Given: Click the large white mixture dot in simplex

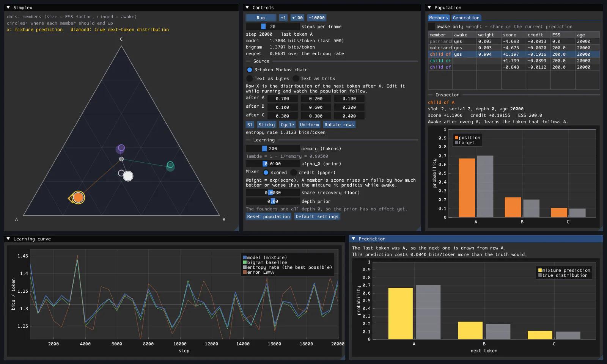Looking at the screenshot, I should pyautogui.click(x=128, y=176).
